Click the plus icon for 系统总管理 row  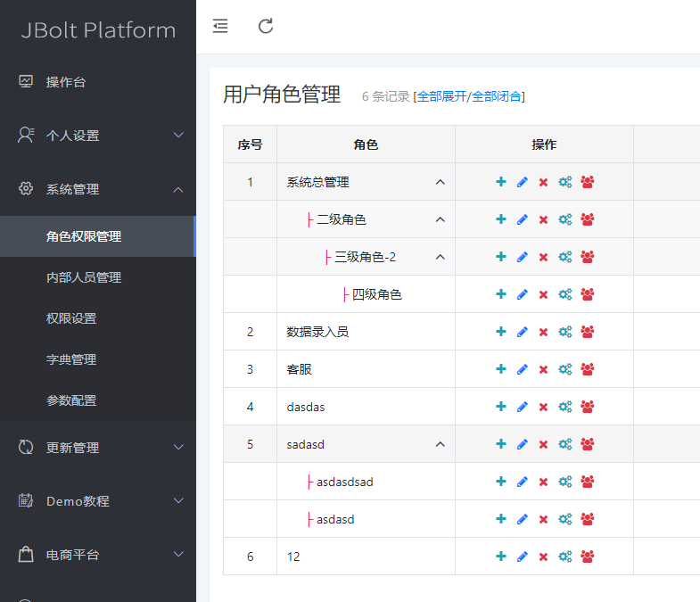click(x=501, y=182)
